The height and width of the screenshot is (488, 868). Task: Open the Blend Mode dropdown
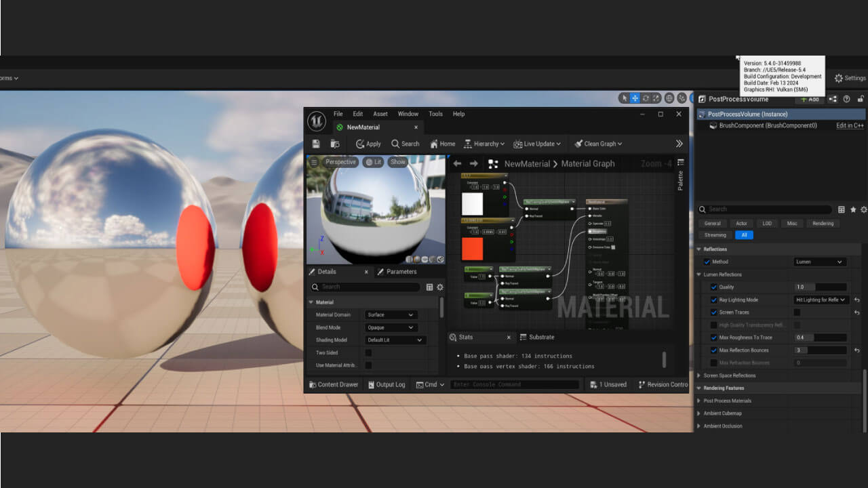pos(391,327)
